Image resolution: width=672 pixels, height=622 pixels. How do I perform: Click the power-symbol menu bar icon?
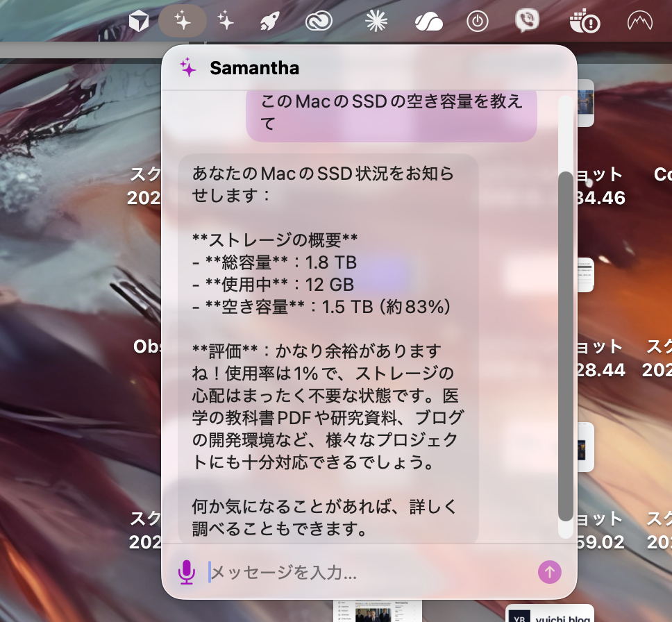[477, 21]
